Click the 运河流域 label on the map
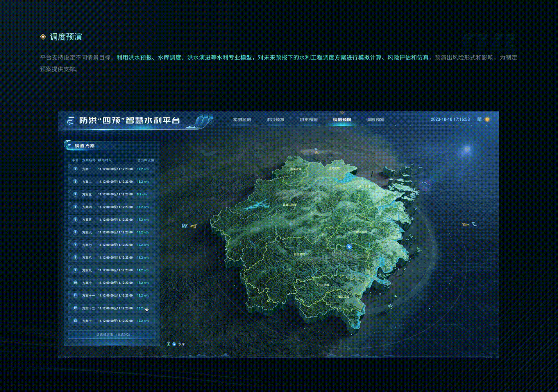 point(334,168)
